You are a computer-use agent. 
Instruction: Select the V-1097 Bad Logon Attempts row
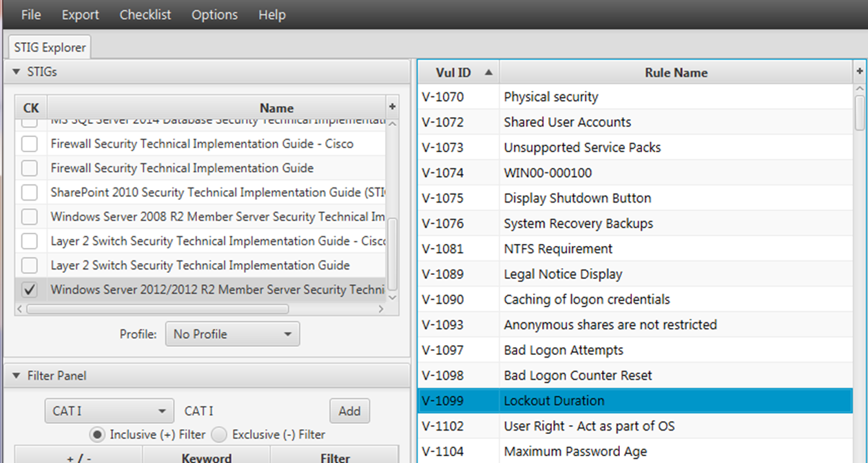(634, 350)
